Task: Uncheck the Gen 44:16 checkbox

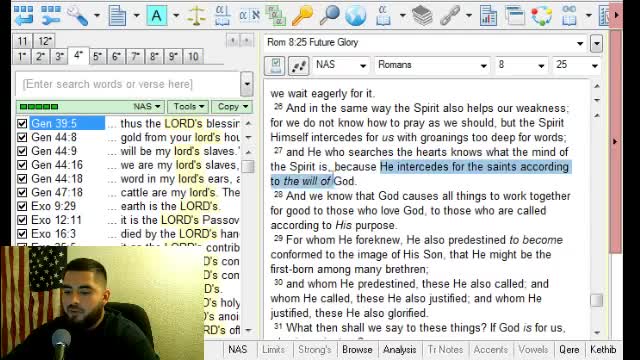Action: [22, 165]
